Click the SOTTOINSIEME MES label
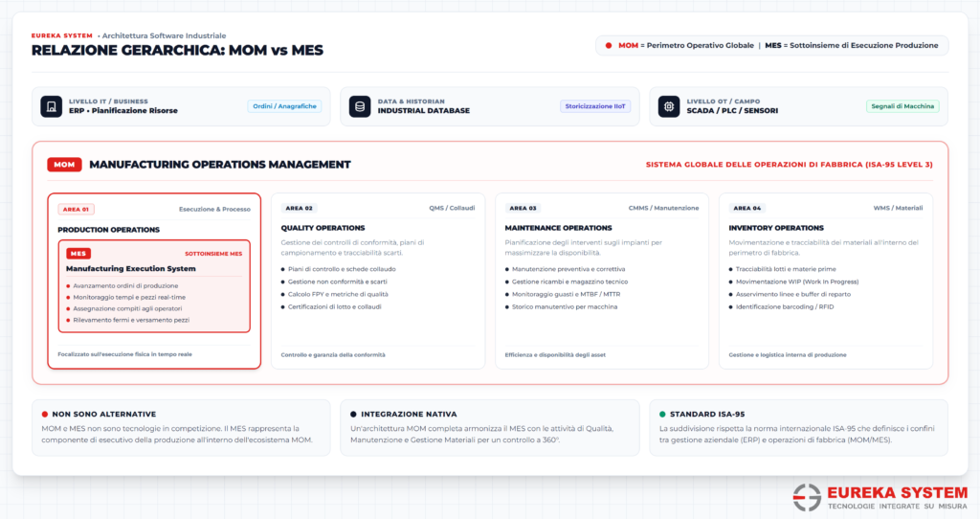Viewport: 980px width, 519px height. point(213,254)
